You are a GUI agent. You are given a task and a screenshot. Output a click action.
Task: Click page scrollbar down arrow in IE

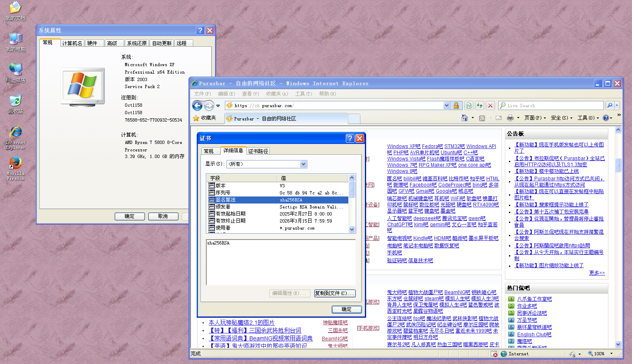[x=618, y=344]
